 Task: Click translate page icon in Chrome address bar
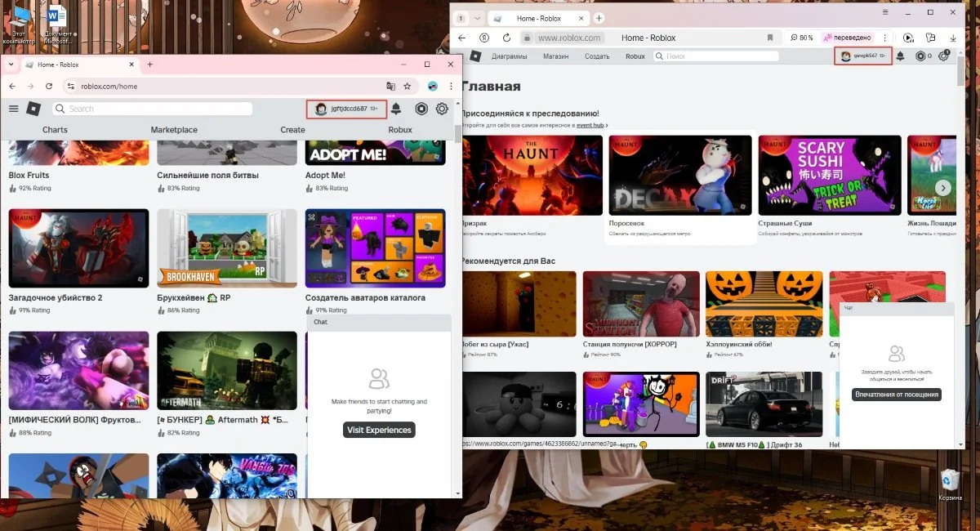tap(391, 86)
